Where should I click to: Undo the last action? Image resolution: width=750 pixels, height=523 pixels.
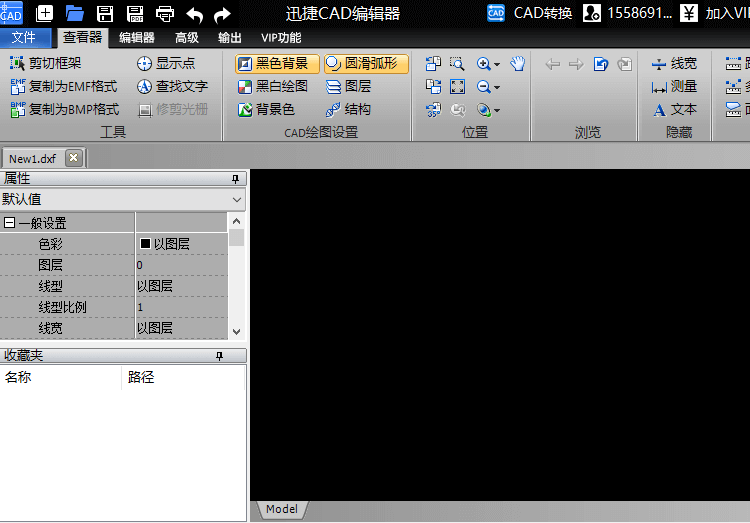[195, 14]
